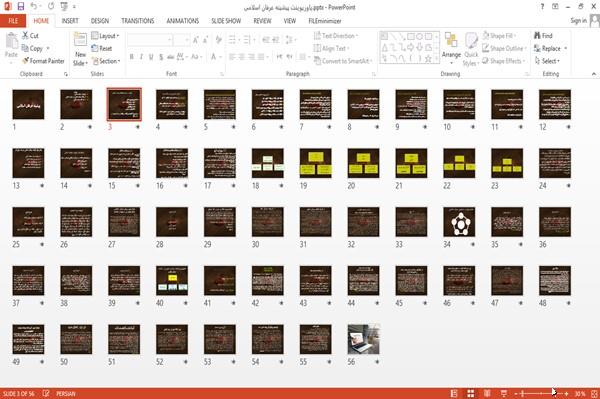This screenshot has height=399, width=600.
Task: Click Increase Font Size icon
Action: click(x=196, y=40)
